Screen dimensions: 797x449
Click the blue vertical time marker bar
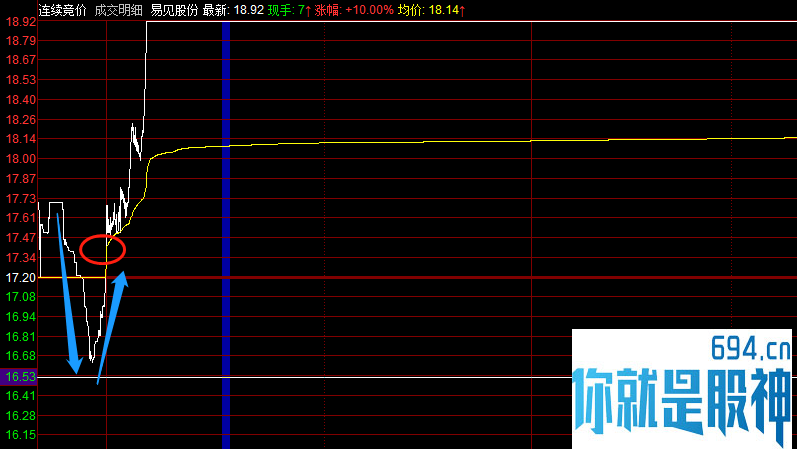(226, 235)
